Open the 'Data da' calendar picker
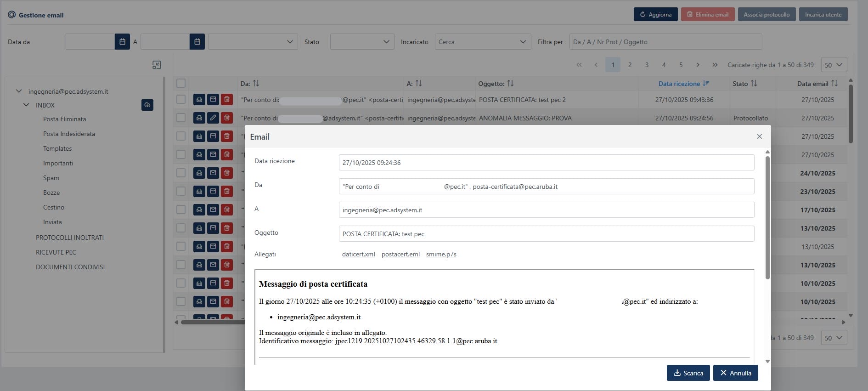Viewport: 868px width, 391px height. coord(122,42)
